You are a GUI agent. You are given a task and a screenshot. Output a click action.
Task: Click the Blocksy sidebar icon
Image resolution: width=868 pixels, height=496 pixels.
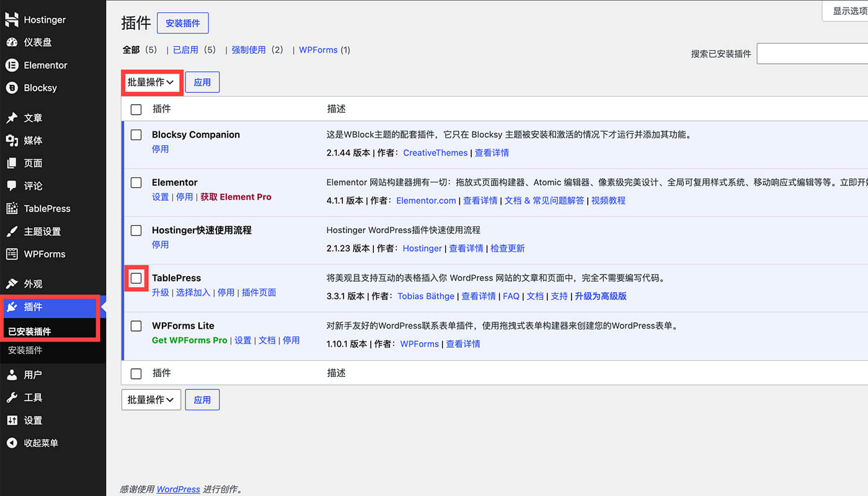[x=12, y=88]
